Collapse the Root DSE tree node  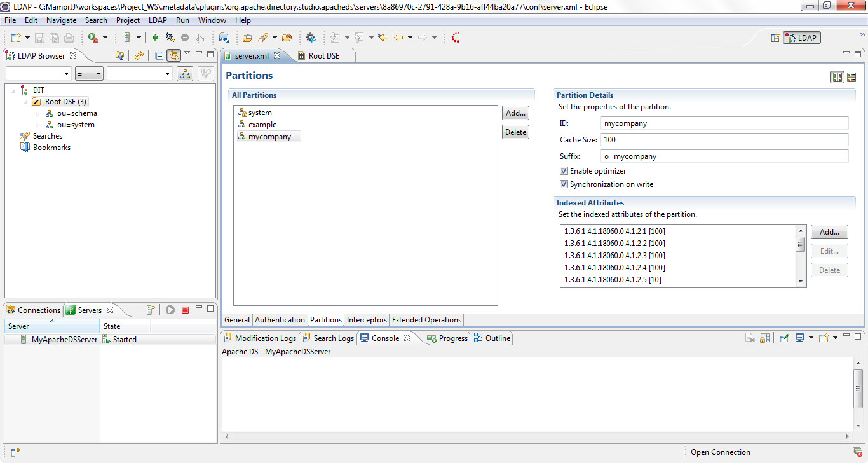pos(25,102)
